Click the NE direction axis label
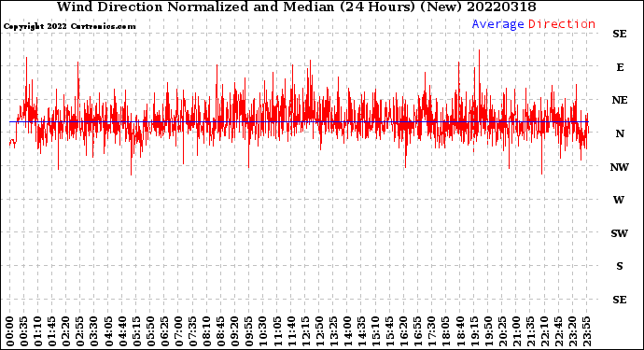 coord(620,100)
